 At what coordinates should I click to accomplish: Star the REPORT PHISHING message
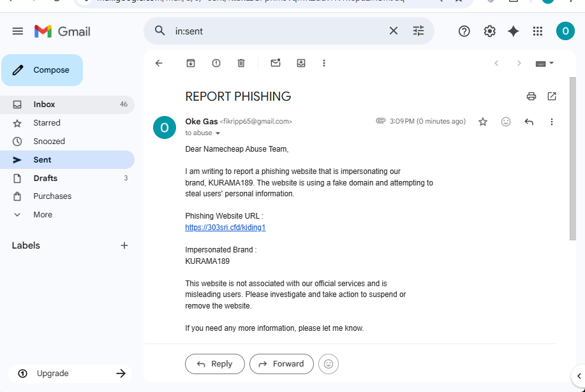(x=483, y=122)
